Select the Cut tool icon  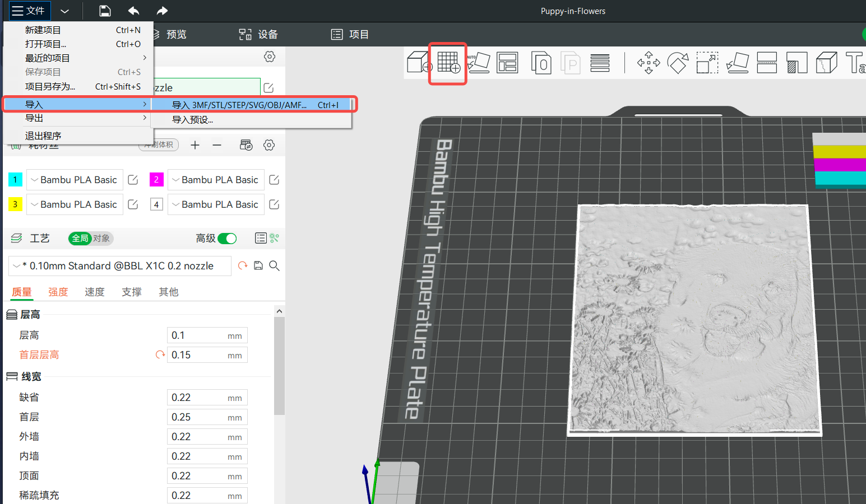[x=767, y=62]
